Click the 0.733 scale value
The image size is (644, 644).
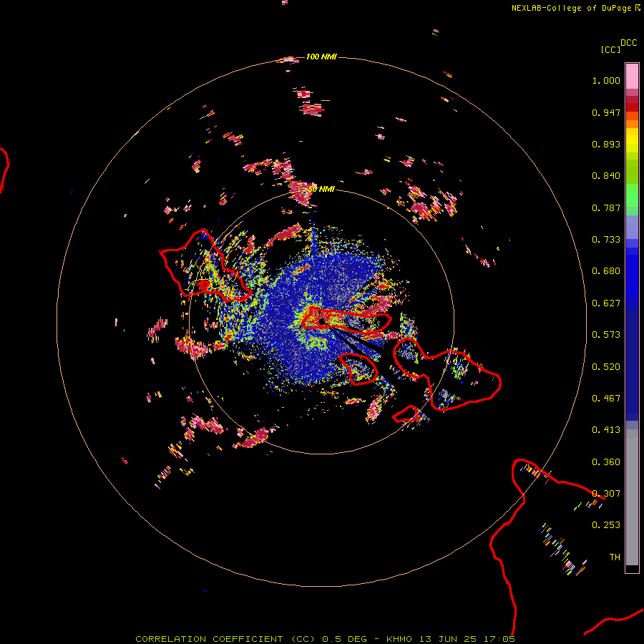[x=606, y=240]
